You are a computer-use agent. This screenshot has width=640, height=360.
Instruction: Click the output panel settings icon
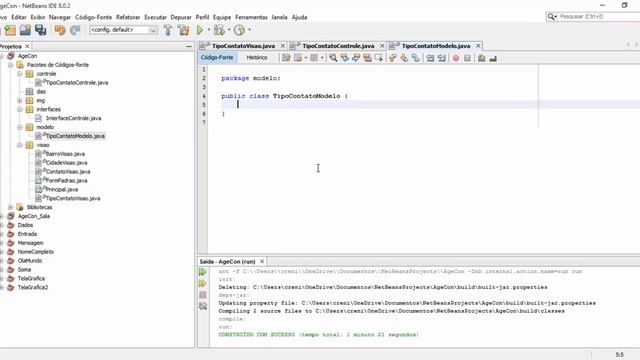click(202, 306)
